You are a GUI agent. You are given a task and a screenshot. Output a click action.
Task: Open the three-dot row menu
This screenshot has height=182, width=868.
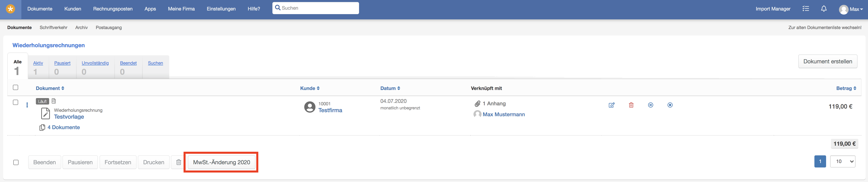(x=27, y=105)
